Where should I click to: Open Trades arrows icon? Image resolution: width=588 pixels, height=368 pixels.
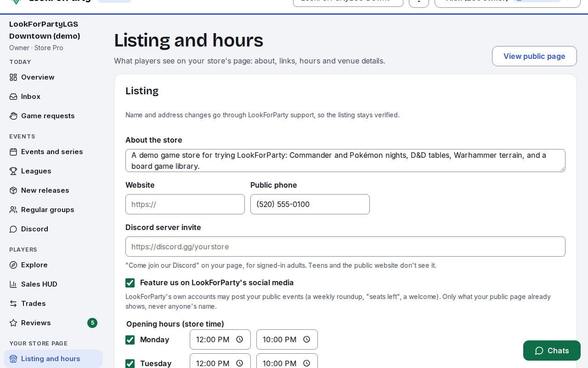tap(13, 304)
